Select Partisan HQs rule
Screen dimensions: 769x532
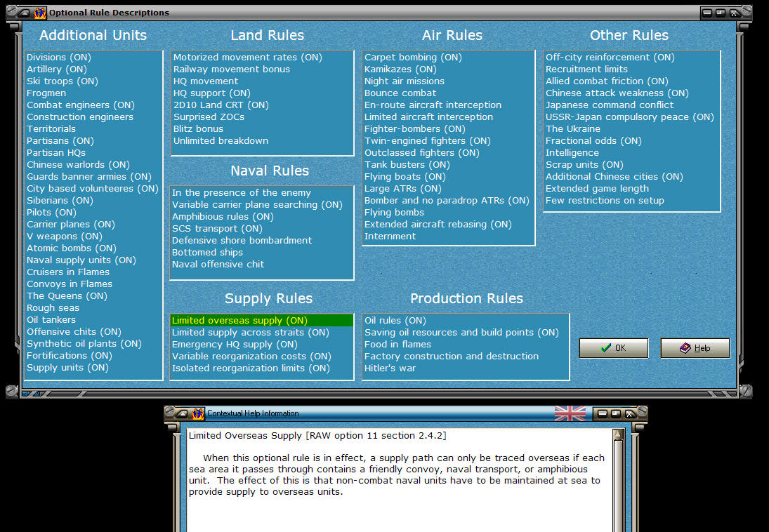[x=56, y=152]
